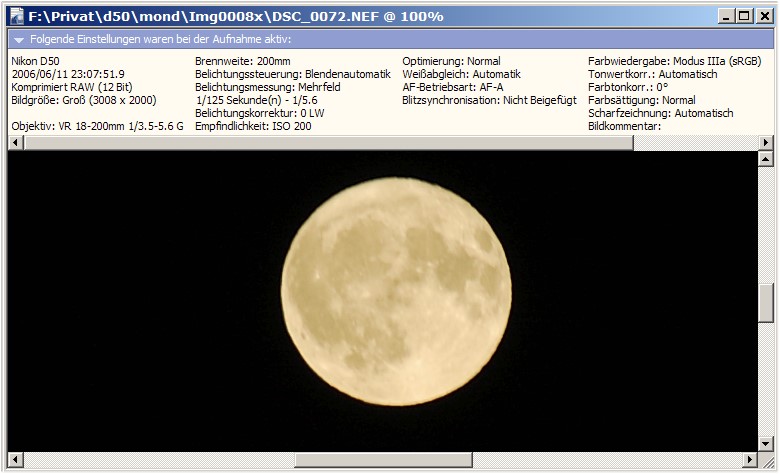Click the image view scroll-right arrow
This screenshot has height=474, width=780.
click(750, 459)
